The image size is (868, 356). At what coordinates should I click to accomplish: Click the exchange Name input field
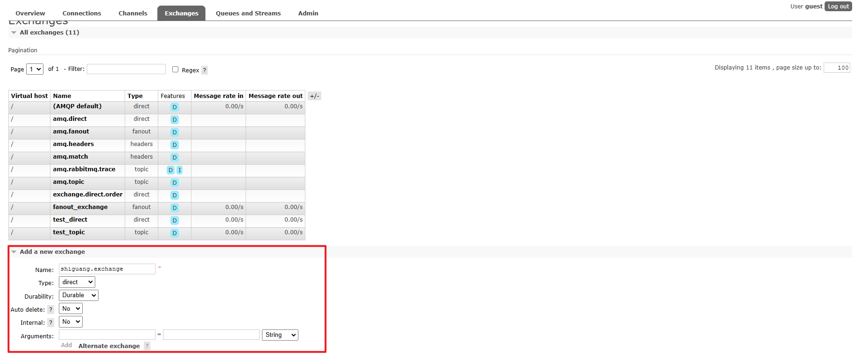pos(107,269)
